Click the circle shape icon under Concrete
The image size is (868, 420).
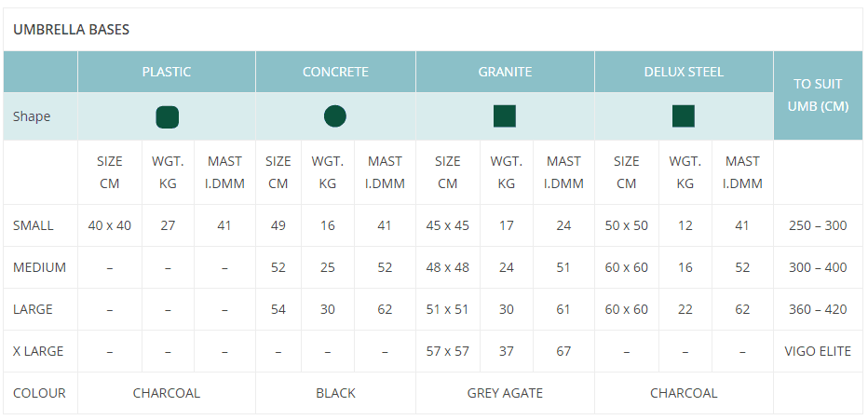[335, 116]
